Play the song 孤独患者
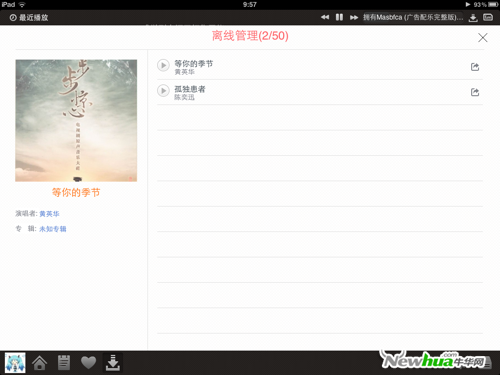 coord(163,91)
